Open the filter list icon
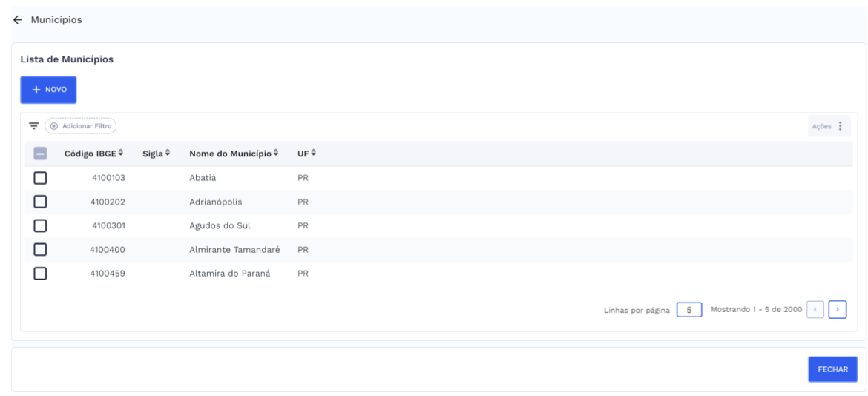 [x=33, y=126]
